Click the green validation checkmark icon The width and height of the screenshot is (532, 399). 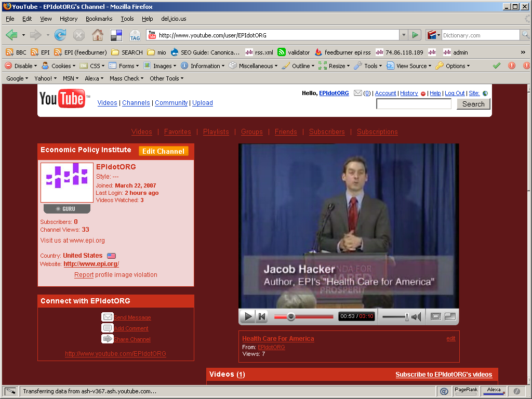click(x=497, y=66)
